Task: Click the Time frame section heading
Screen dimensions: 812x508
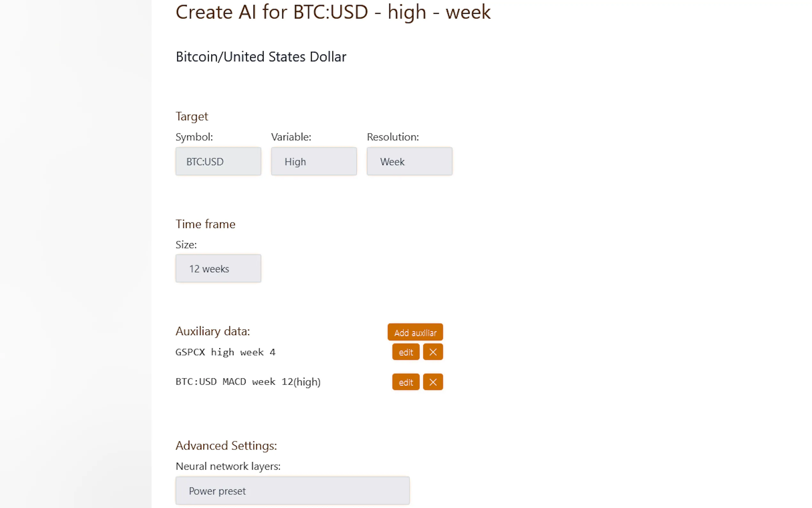Action: click(205, 224)
